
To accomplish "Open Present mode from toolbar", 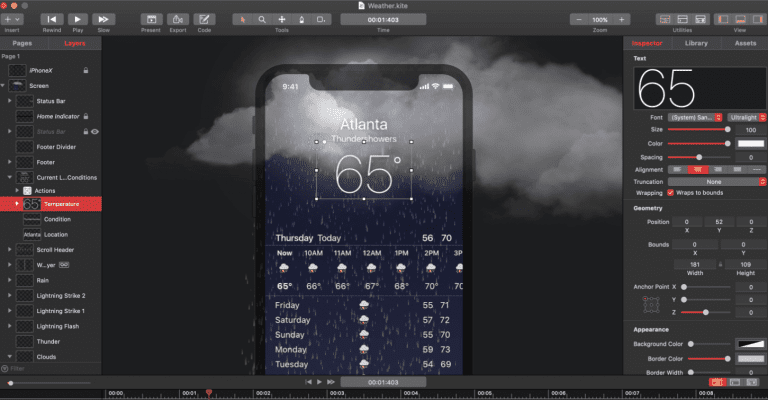I will [x=151, y=19].
